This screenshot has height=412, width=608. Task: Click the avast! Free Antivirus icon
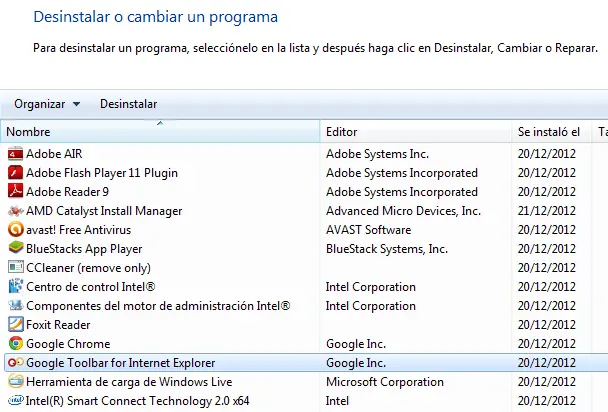(15, 230)
